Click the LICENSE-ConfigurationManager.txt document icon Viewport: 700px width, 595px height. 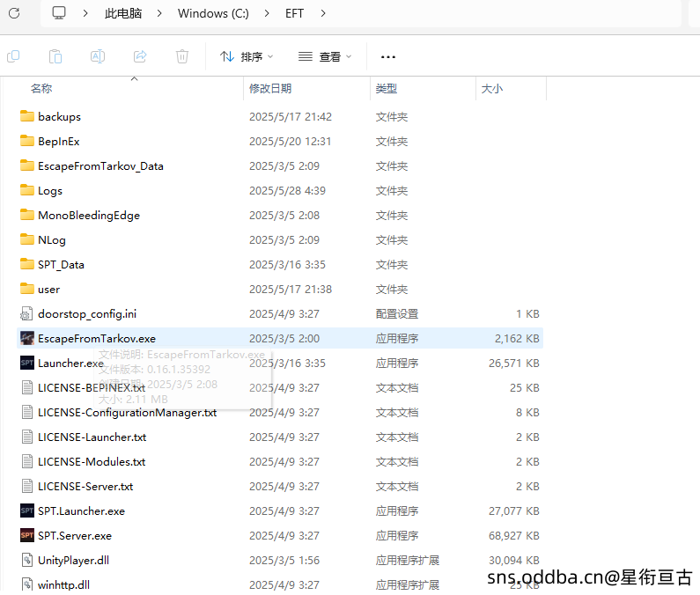(x=27, y=412)
